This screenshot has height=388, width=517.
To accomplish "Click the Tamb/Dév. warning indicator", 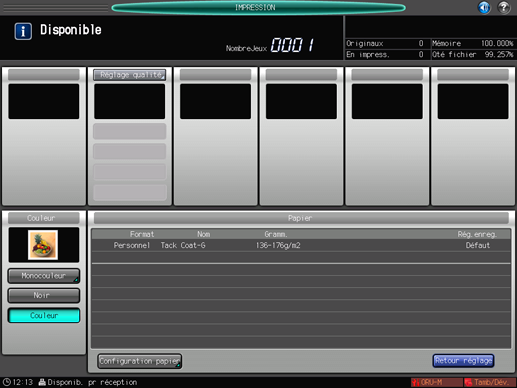I will coord(489,382).
